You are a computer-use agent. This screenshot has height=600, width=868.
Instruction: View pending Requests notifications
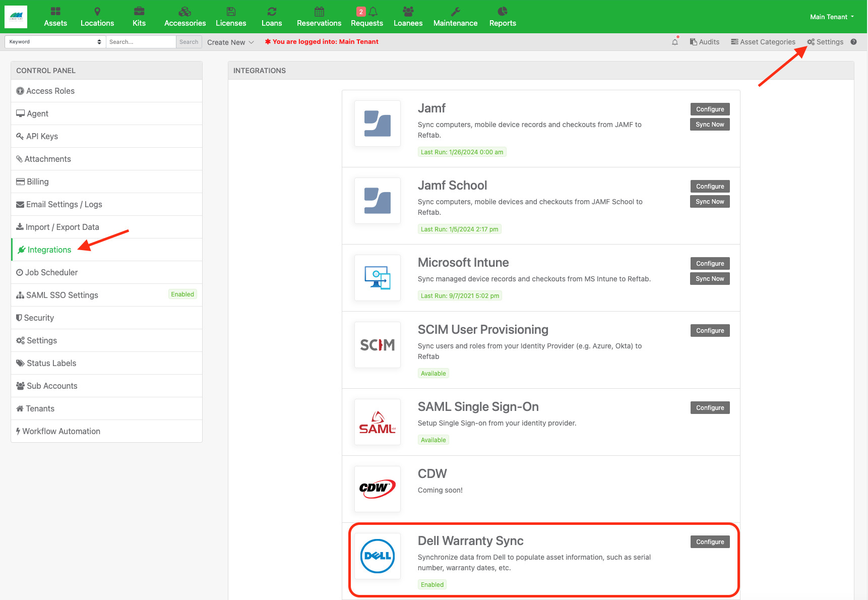pyautogui.click(x=367, y=17)
